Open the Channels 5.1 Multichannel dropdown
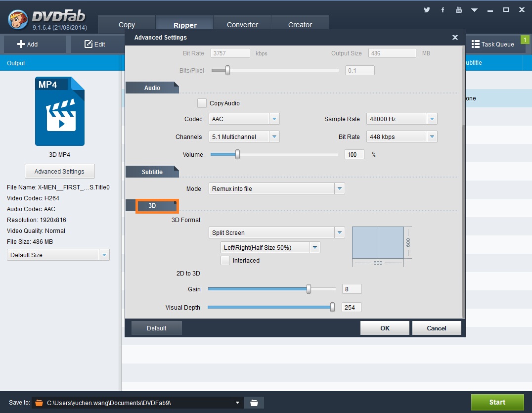Viewport: 532px width, 413px height. pos(244,137)
